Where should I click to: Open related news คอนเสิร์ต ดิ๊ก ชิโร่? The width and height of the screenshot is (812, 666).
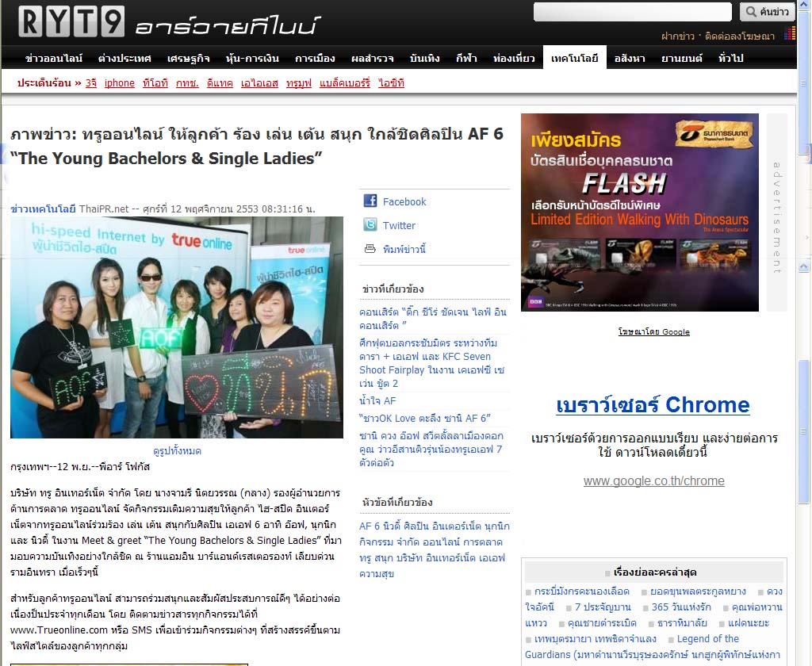[x=433, y=319]
